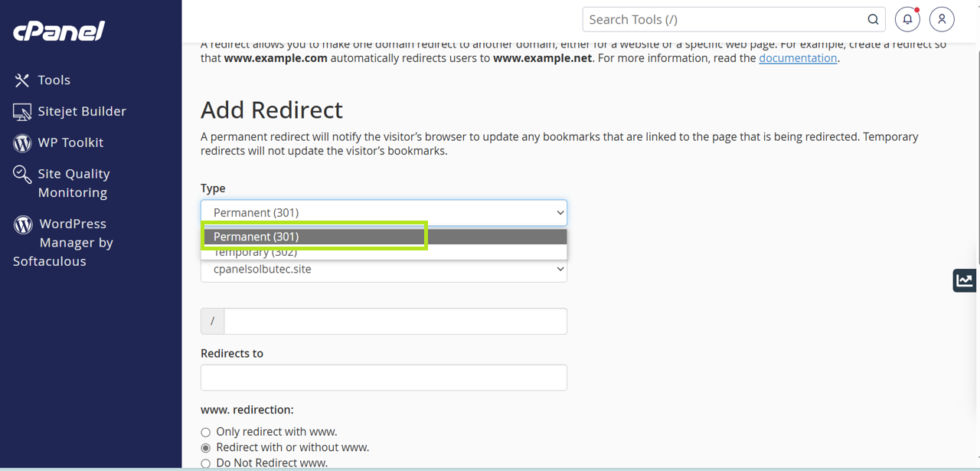The width and height of the screenshot is (980, 471).
Task: Collapse the Type dropdown showing Permanent (301)
Action: tap(384, 213)
